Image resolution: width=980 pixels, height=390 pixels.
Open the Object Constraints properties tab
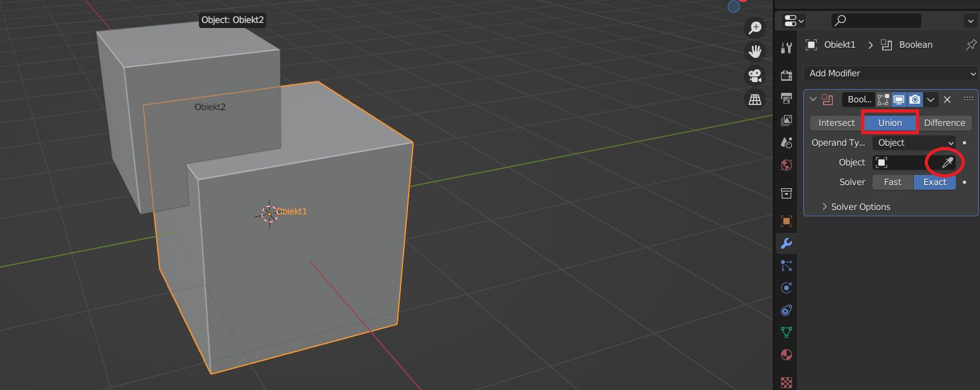[786, 310]
